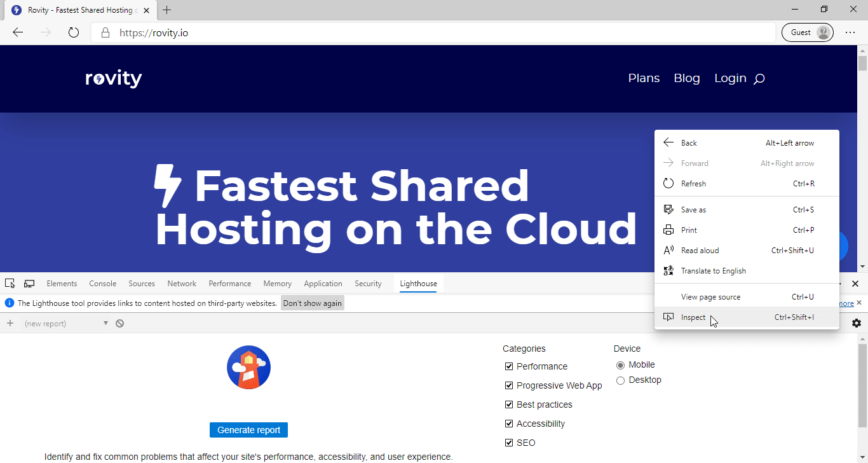Uncheck the Best practices checkbox
Image resolution: width=868 pixels, height=463 pixels.
coord(509,404)
